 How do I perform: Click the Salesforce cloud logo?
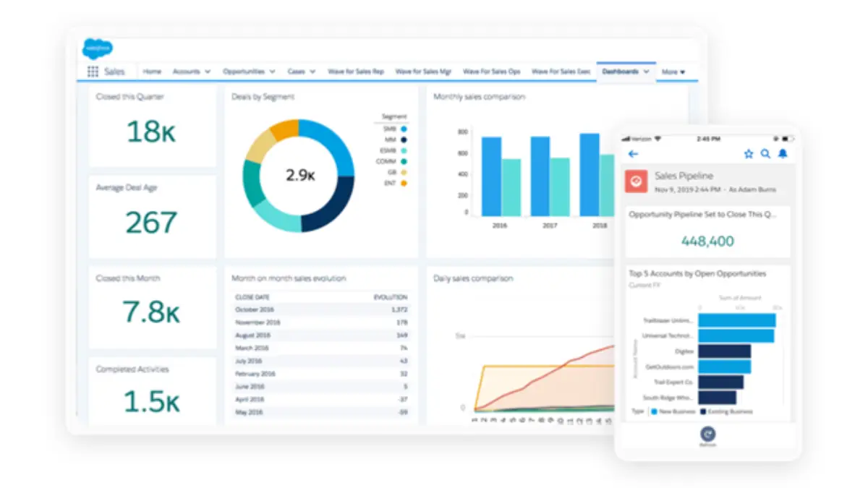pos(98,48)
